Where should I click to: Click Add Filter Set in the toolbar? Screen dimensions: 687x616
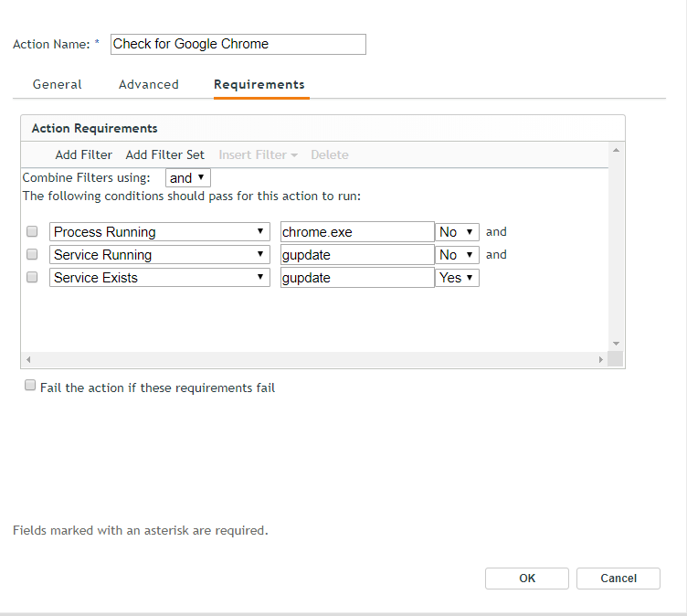coord(164,154)
